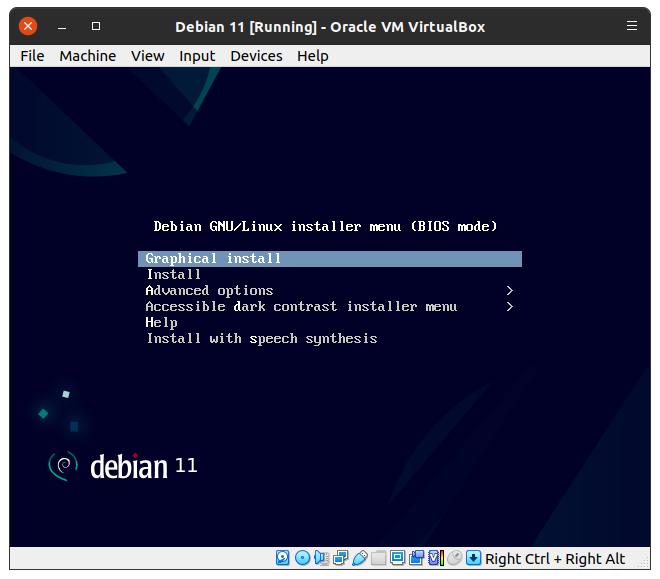
Task: Click the optical disk status icon
Action: [302, 558]
